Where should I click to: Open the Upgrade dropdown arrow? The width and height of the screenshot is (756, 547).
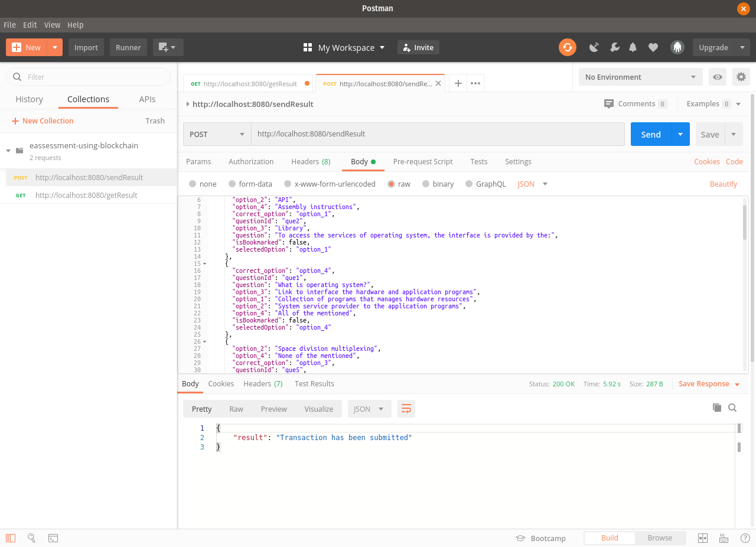click(742, 47)
